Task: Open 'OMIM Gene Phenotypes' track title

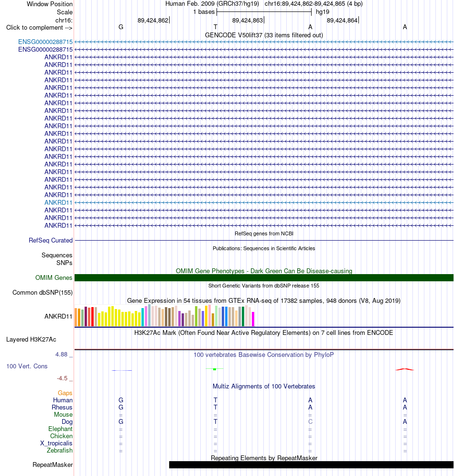Action: pos(264,271)
